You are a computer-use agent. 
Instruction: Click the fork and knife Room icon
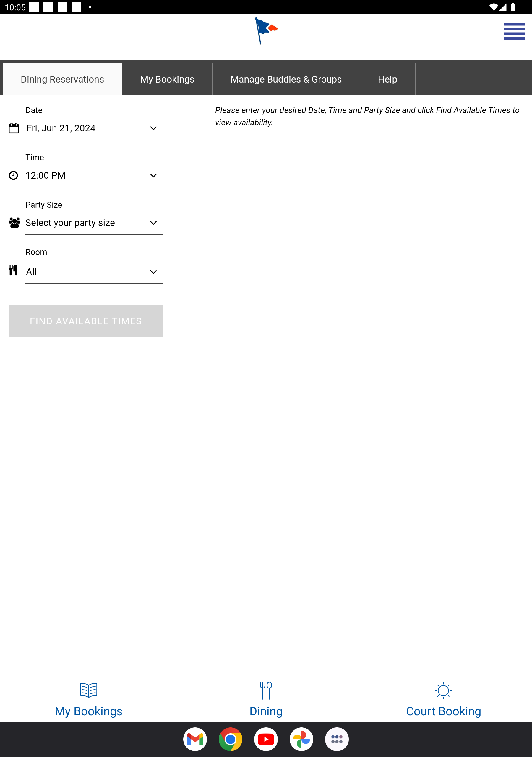(x=13, y=270)
